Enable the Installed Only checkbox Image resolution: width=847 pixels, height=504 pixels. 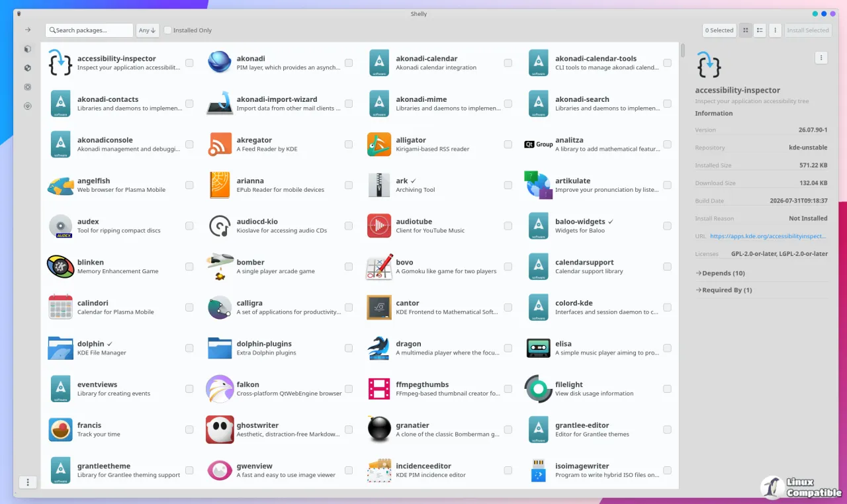pyautogui.click(x=168, y=30)
